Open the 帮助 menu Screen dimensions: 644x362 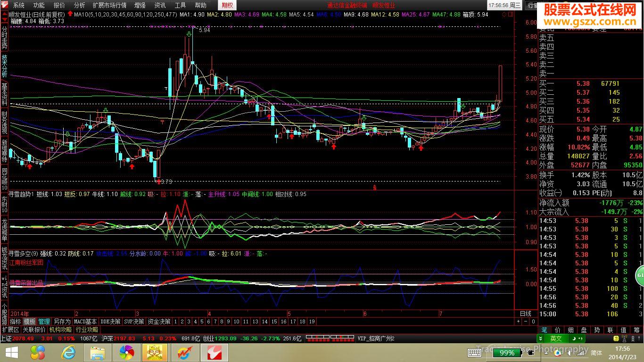pyautogui.click(x=200, y=5)
